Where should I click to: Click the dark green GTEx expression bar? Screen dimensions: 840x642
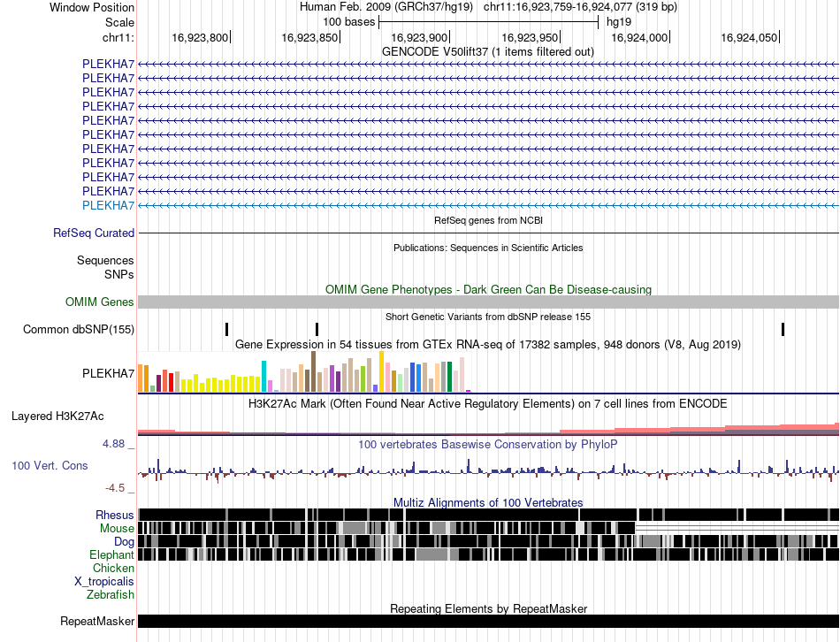[x=449, y=377]
